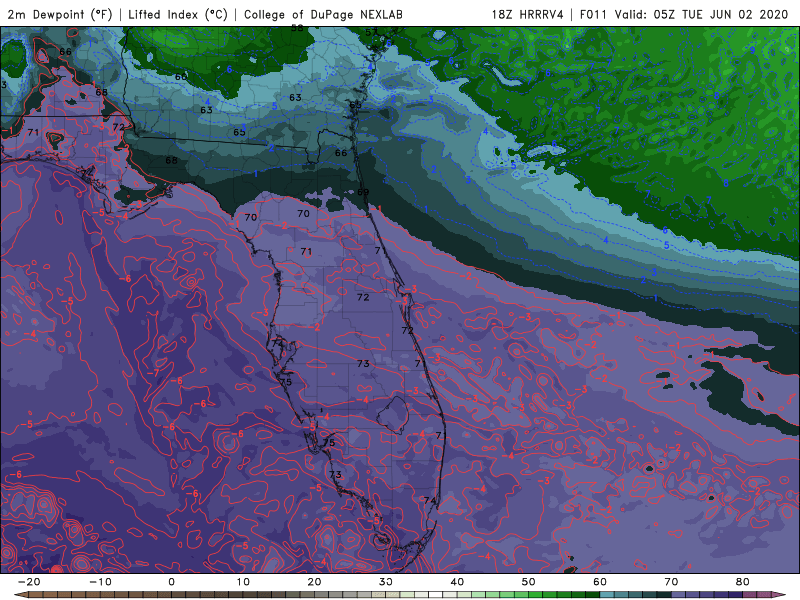Image resolution: width=800 pixels, height=600 pixels.
Task: Click the "10" colorbar tick label
Action: tap(243, 582)
